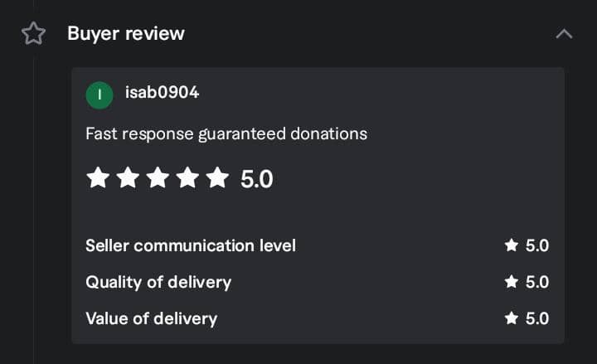Click the fifth rating star
The height and width of the screenshot is (364, 597).
coord(217,177)
